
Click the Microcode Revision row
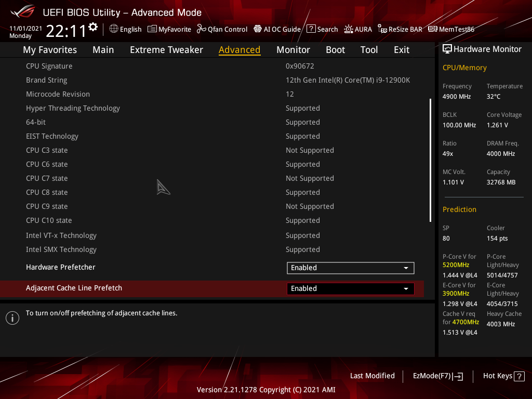click(x=212, y=94)
